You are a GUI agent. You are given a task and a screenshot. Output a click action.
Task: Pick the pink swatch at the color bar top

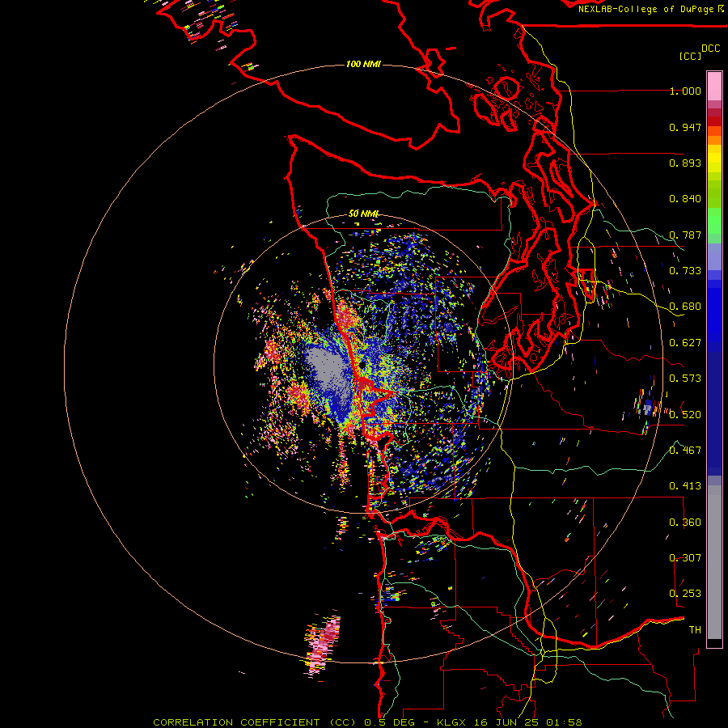click(x=714, y=86)
